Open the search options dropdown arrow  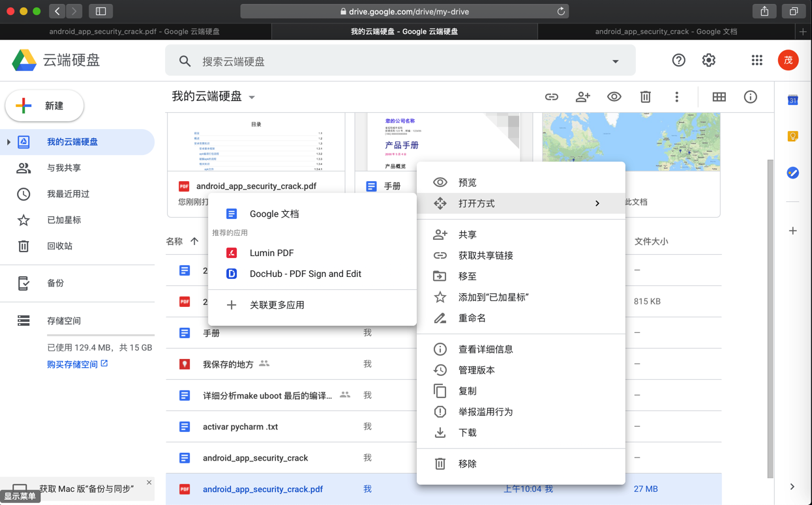615,61
